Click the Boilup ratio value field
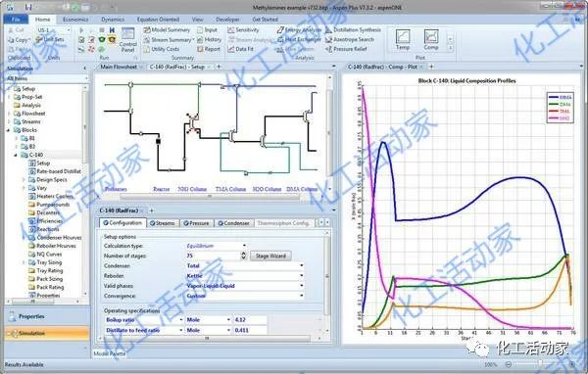Screen dimensions: 588x374 pos(250,320)
